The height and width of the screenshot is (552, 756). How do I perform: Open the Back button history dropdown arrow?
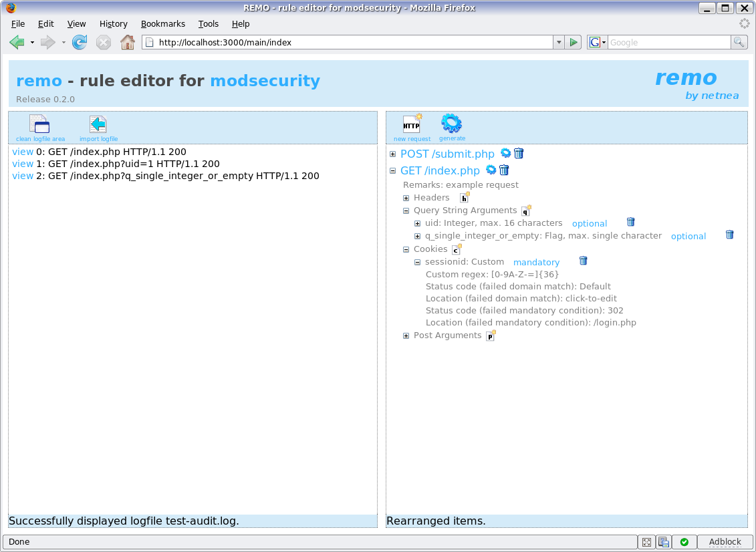click(32, 42)
